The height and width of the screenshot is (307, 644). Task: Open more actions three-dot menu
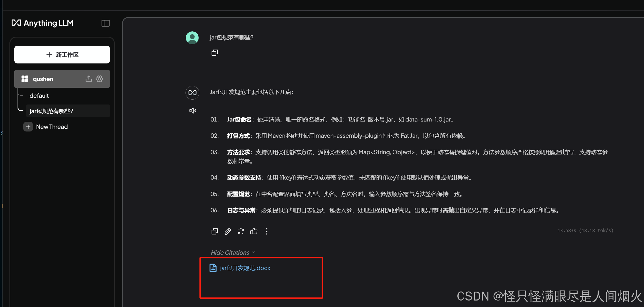[267, 231]
